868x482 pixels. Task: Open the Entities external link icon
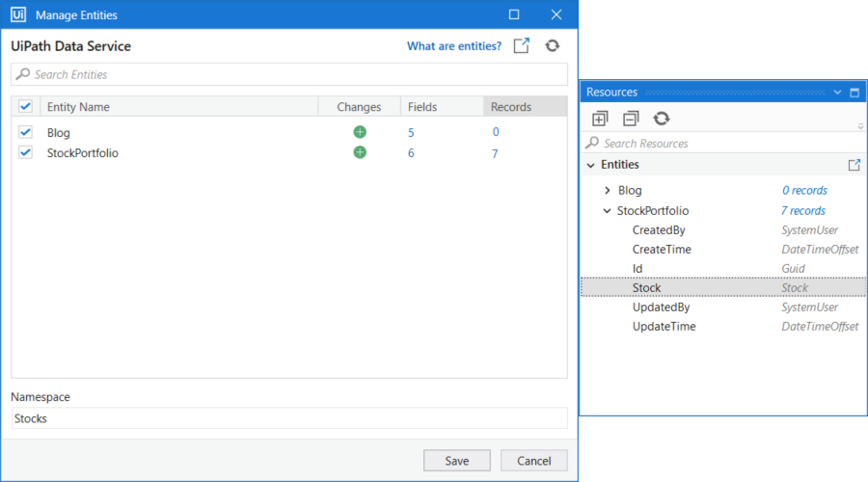pos(854,165)
